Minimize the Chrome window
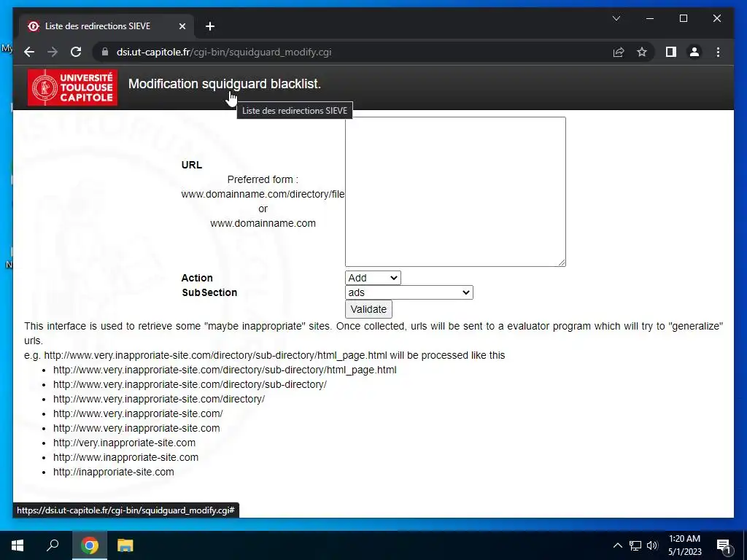This screenshot has height=560, width=747. pos(650,18)
